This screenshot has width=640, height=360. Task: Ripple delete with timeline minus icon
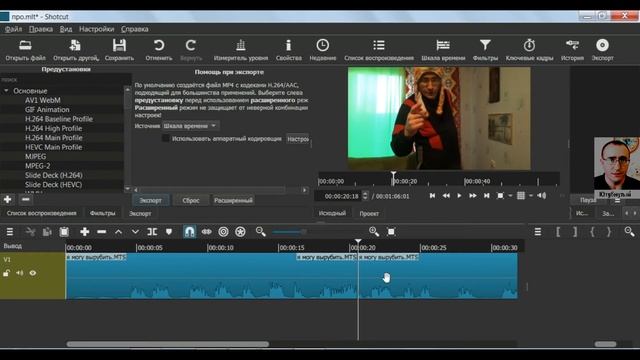coord(102,232)
